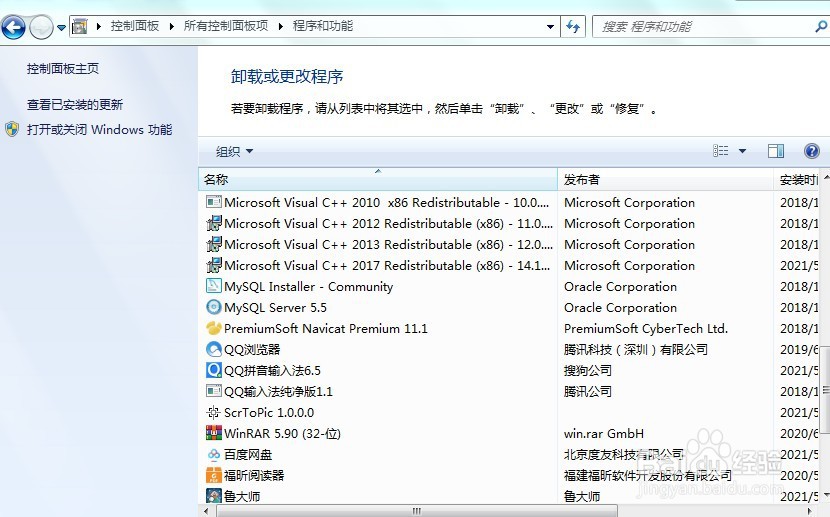The width and height of the screenshot is (830, 517).
Task: Toggle the preview pane icon
Action: point(776,151)
